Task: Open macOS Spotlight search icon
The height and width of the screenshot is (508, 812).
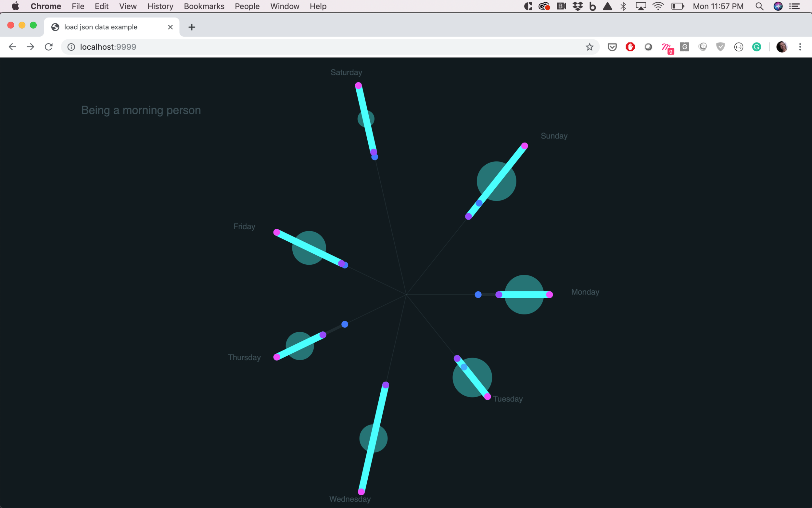Action: pos(759,6)
